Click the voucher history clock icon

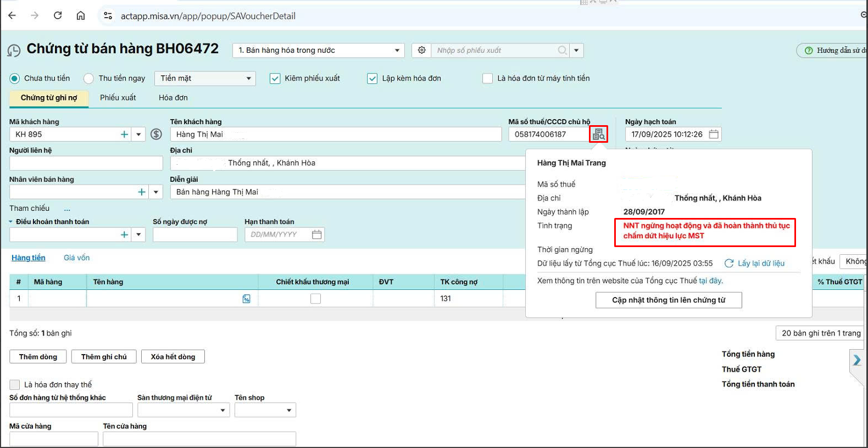point(14,51)
